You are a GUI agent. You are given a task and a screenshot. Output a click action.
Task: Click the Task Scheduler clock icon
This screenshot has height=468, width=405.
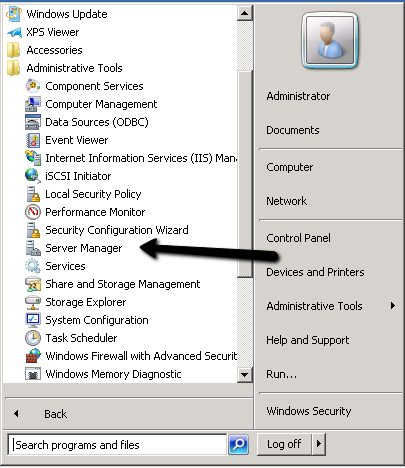pos(33,338)
